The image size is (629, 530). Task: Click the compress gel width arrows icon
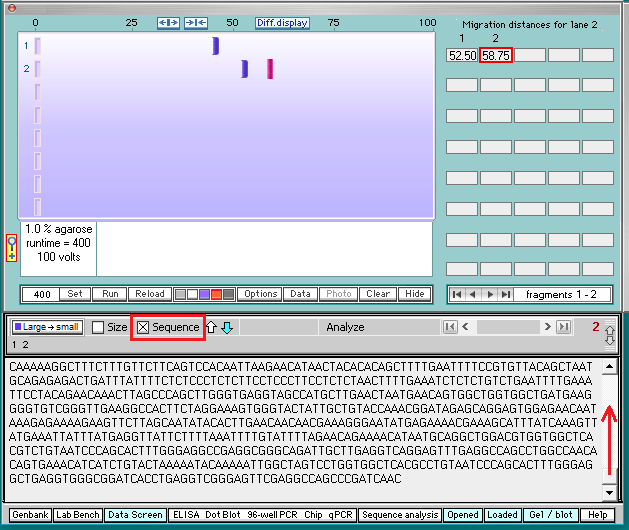tap(195, 23)
